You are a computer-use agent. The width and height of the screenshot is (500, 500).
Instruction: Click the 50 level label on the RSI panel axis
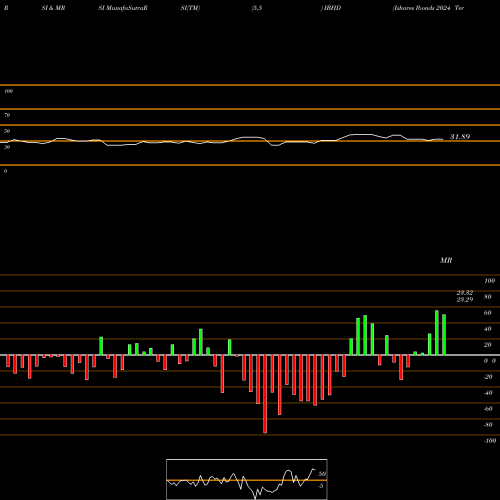point(7,131)
